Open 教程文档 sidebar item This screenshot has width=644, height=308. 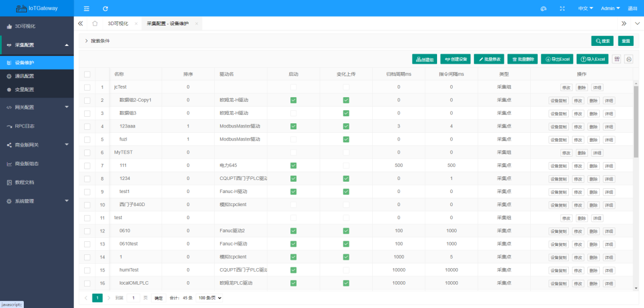37,182
